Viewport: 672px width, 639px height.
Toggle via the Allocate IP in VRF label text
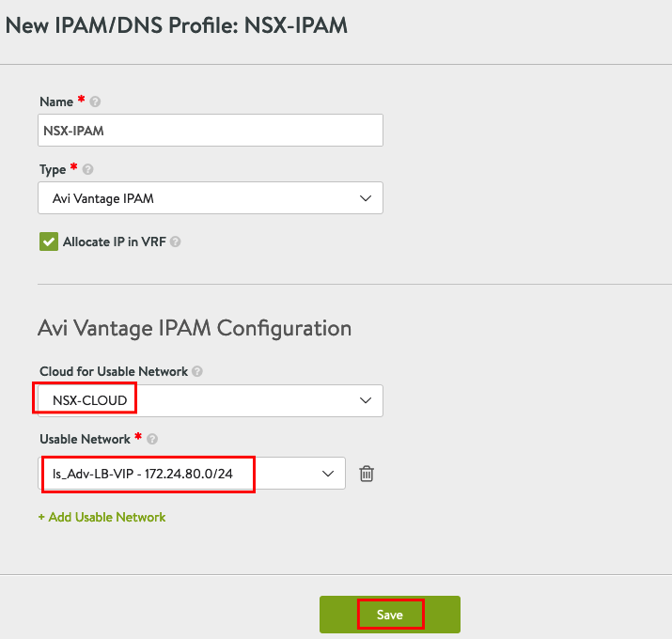(115, 242)
